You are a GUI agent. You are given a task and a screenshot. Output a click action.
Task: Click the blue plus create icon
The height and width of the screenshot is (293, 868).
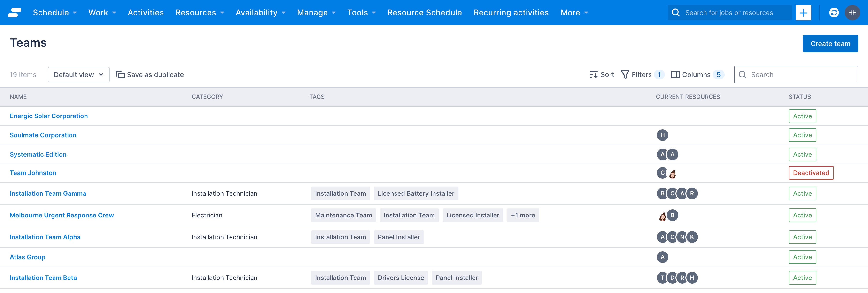tap(803, 12)
